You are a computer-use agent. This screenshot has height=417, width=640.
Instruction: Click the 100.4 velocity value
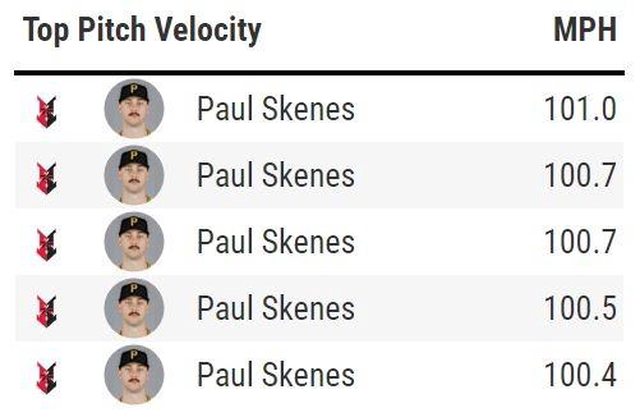click(580, 375)
